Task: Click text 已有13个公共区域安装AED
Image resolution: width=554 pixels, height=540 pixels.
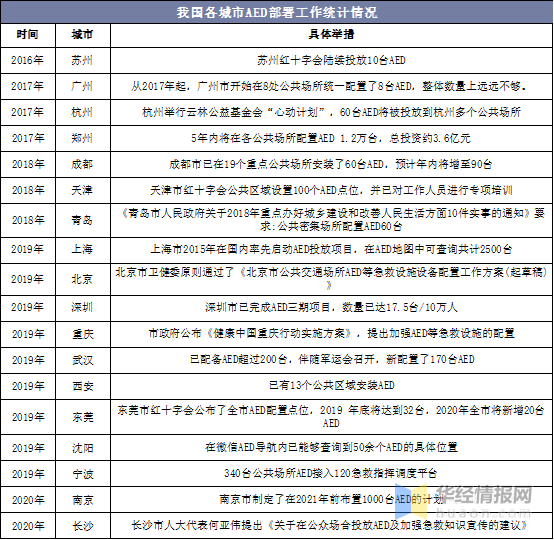Action: [331, 385]
